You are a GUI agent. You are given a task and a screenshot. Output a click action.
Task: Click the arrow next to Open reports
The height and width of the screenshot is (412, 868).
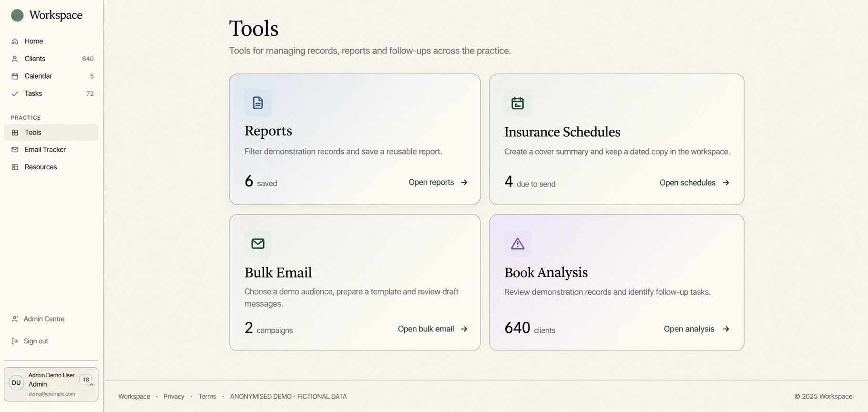[464, 183]
